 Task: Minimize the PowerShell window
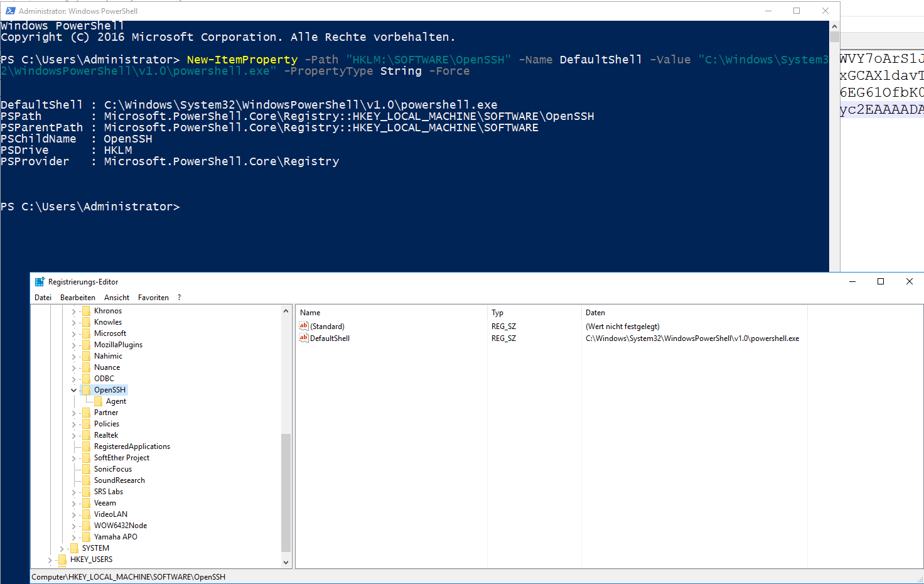point(768,11)
